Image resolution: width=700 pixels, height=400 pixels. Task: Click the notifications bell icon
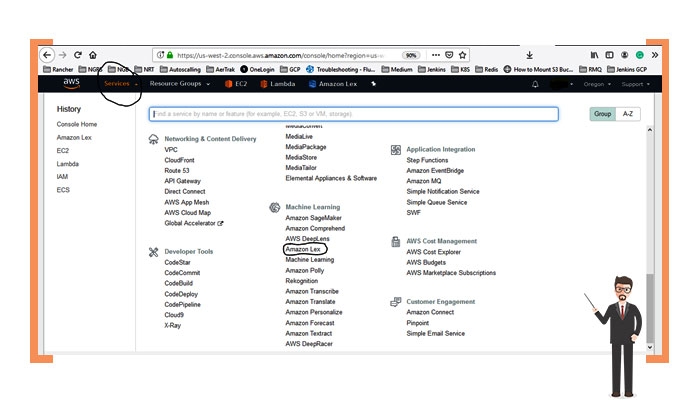click(x=535, y=84)
